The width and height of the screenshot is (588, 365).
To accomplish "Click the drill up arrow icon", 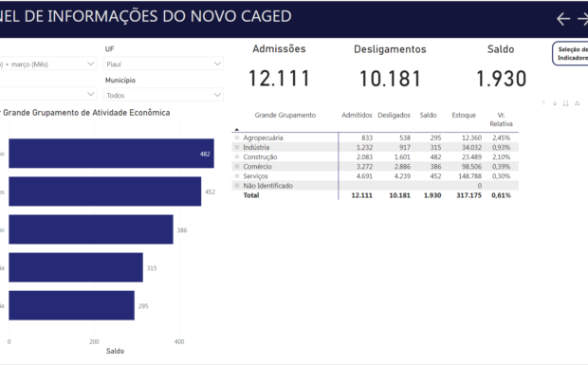I will click(x=543, y=103).
